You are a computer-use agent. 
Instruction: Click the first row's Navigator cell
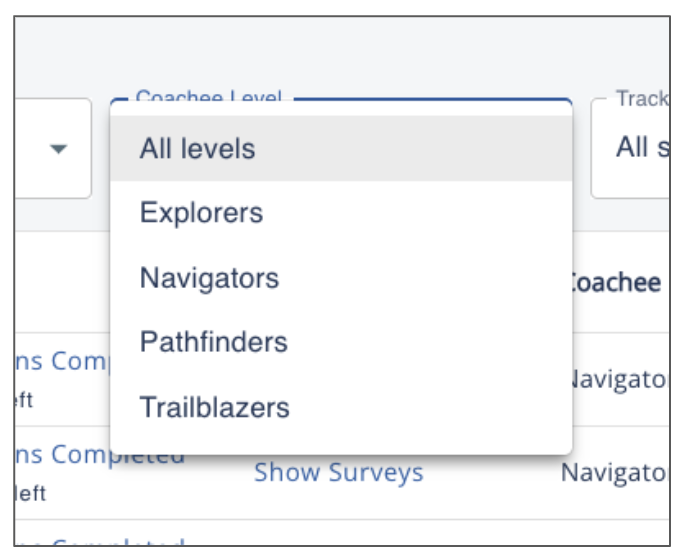pos(618,379)
